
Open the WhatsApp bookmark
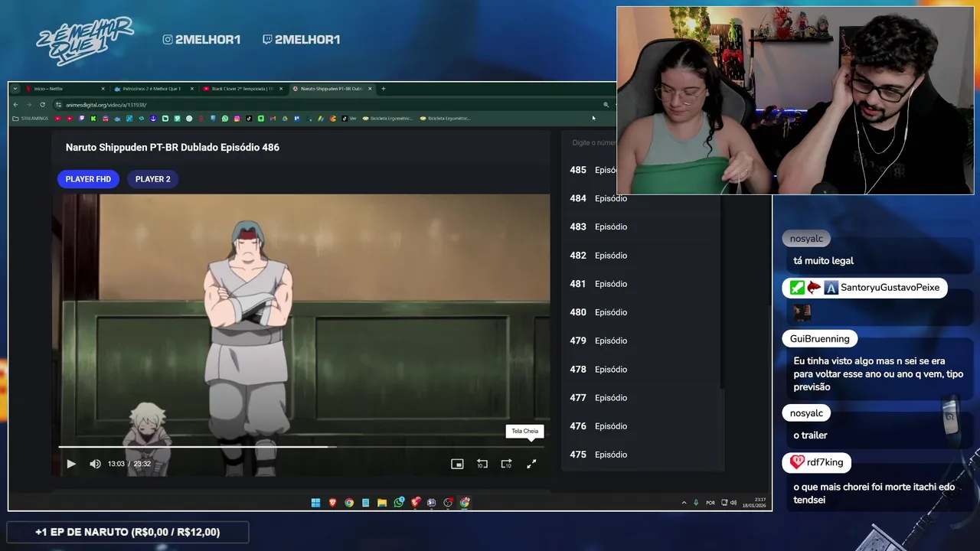tap(225, 119)
